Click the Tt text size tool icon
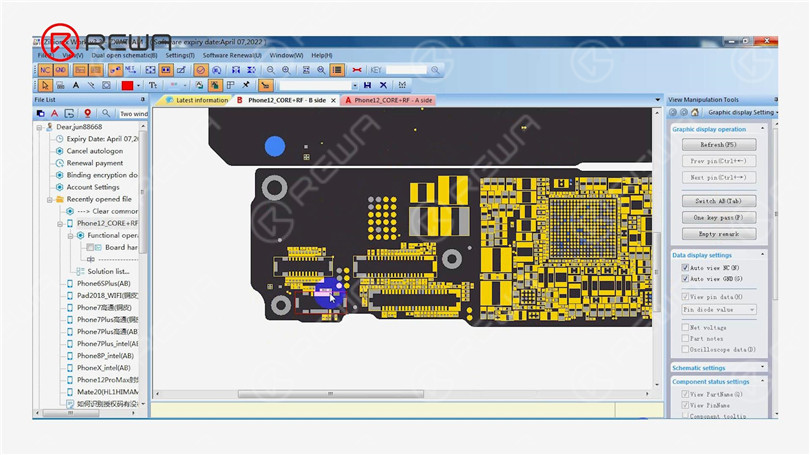This screenshot has height=455, width=810. tap(153, 85)
